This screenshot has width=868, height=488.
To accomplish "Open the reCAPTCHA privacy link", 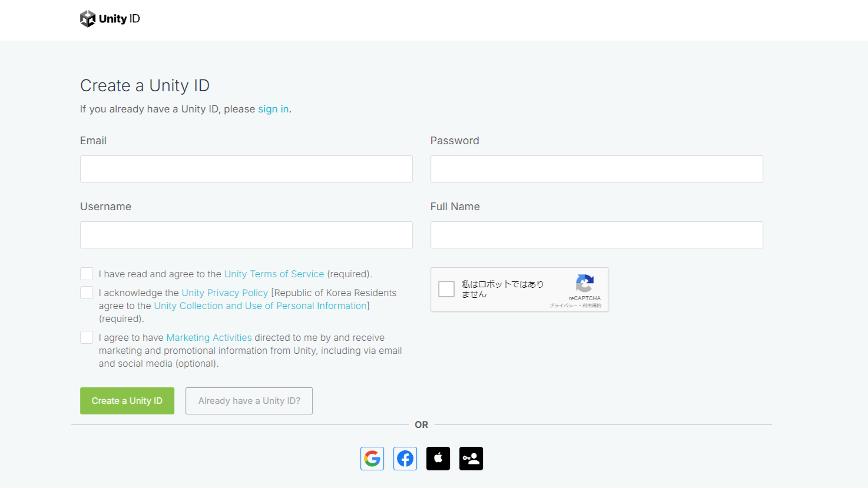I will 563,306.
